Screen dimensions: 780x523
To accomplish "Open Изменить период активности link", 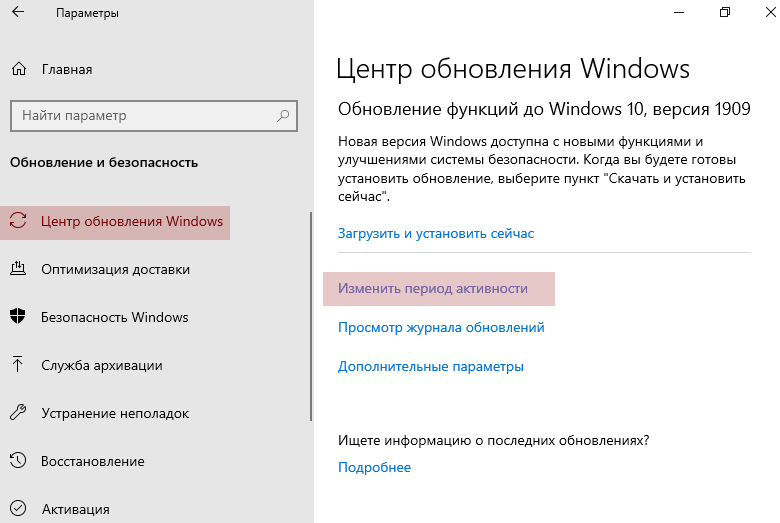I will coord(432,288).
